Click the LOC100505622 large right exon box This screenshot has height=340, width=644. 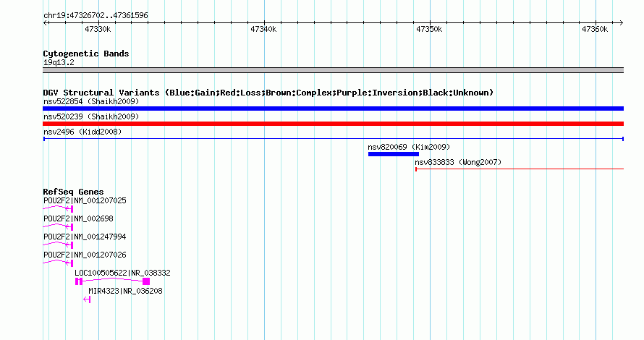point(146,281)
